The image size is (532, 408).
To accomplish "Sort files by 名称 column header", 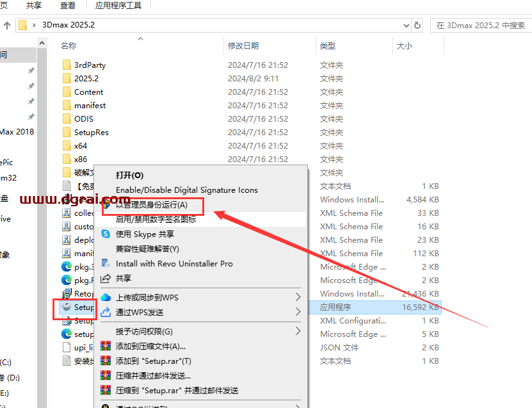I will tap(69, 46).
